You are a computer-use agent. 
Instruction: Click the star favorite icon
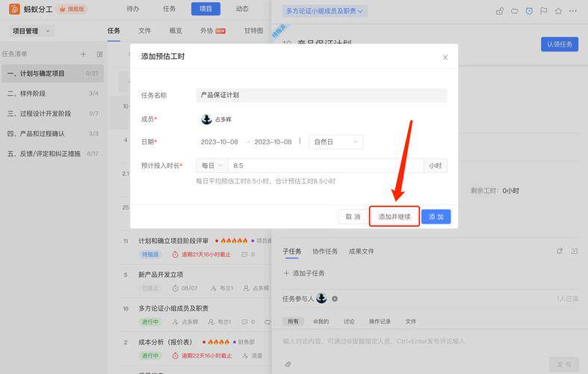coord(558,11)
